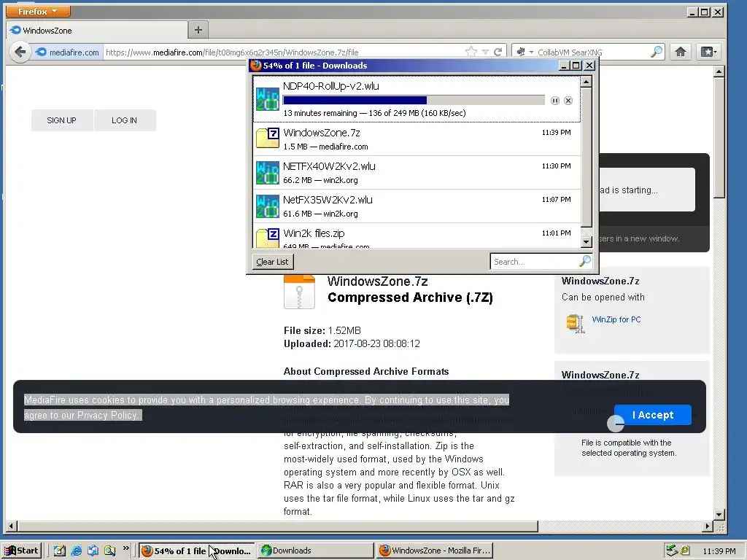Image resolution: width=747 pixels, height=560 pixels.
Task: Accept MediaFire cookies with I Accept
Action: pos(653,415)
